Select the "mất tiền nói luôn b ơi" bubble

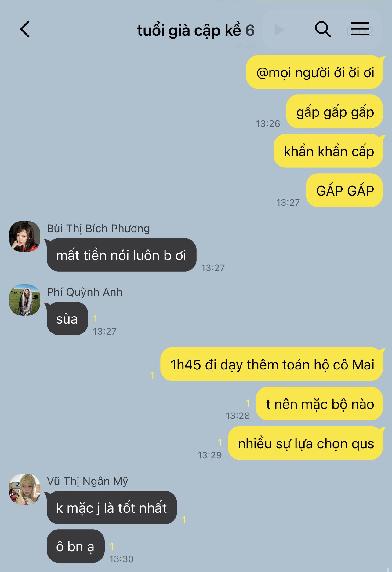pos(121,255)
